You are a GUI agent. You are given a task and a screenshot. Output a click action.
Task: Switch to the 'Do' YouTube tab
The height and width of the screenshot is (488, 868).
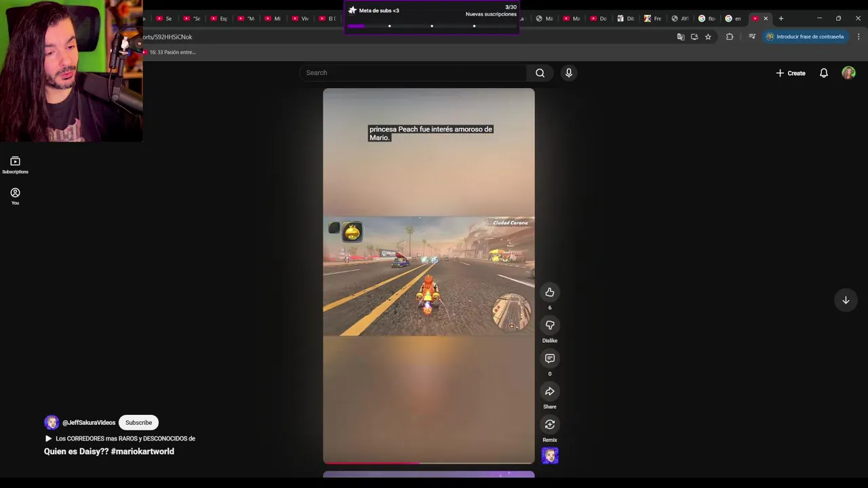(x=597, y=18)
